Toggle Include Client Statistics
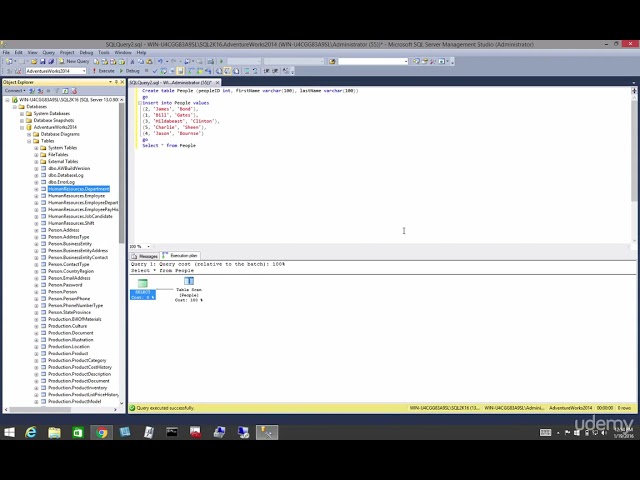 tap(208, 71)
